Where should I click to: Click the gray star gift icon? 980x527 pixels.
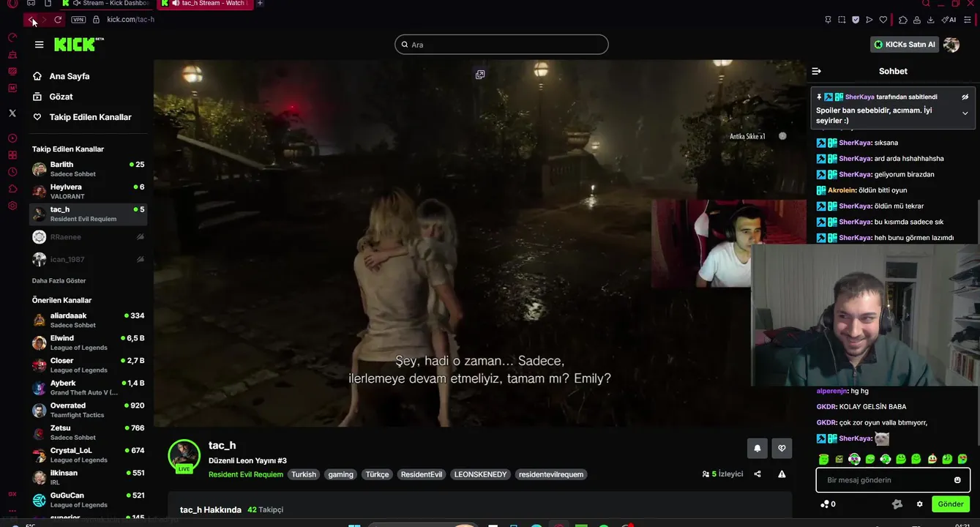(x=897, y=504)
